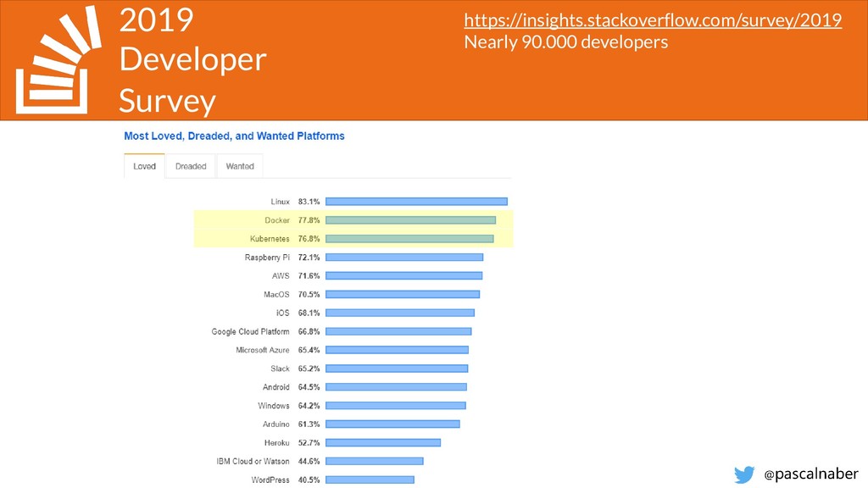
Task: Click the Twitter bird icon
Action: (x=744, y=474)
